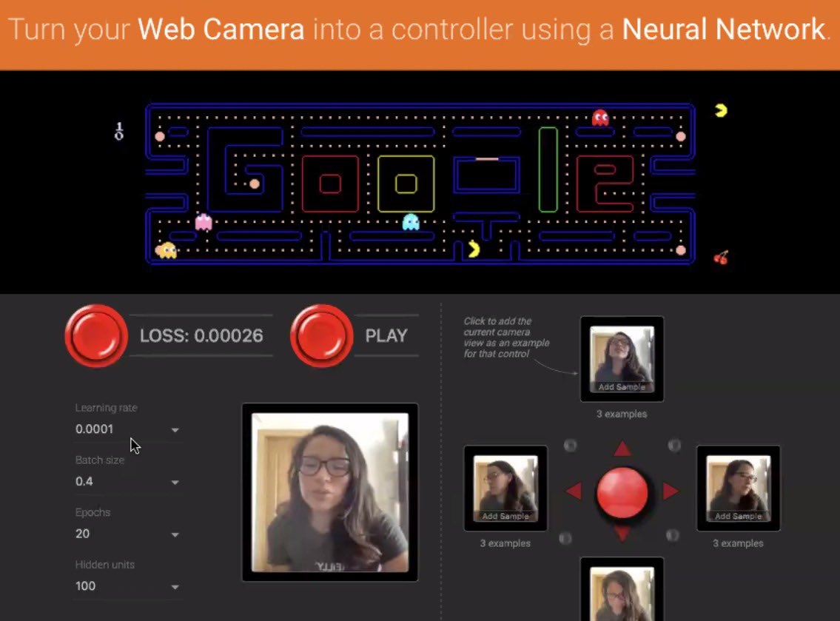Click the "Neural Network" text in the banner
Screen dimensions: 840x621
click(x=723, y=29)
